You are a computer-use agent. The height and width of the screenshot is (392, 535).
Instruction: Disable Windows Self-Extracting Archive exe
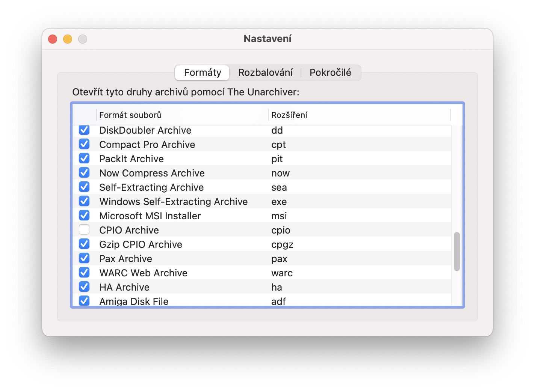pyautogui.click(x=84, y=201)
